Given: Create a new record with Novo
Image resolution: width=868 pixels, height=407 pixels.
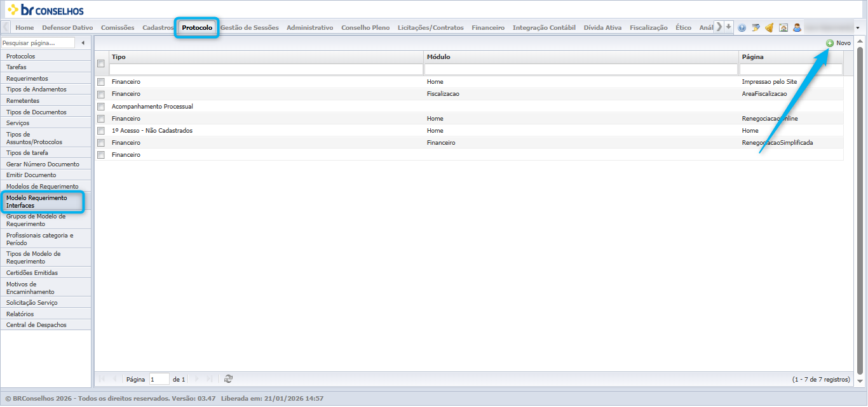Looking at the screenshot, I should (x=838, y=43).
